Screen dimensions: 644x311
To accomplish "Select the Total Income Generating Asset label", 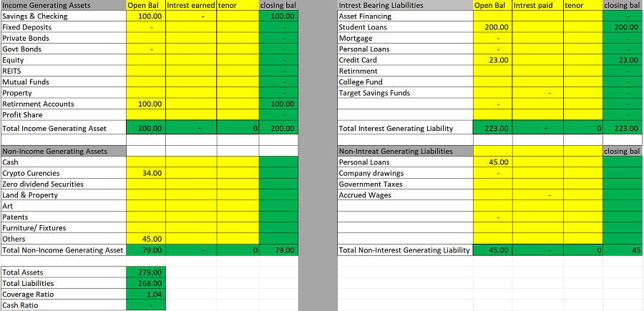I will click(63, 128).
